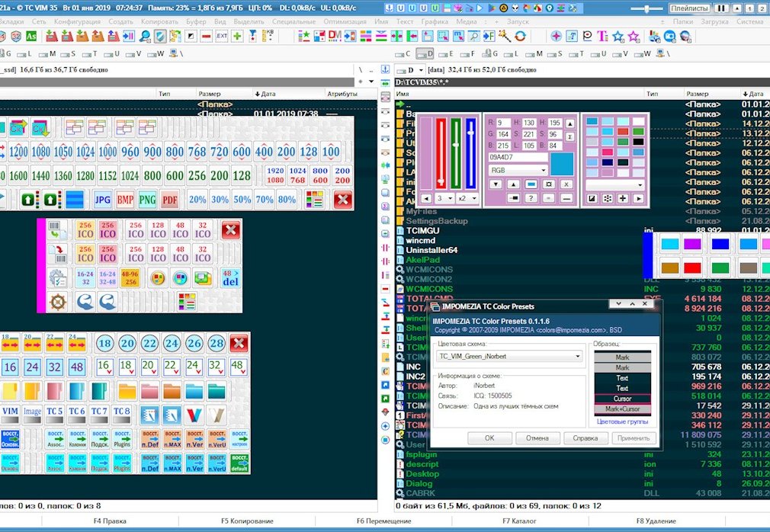Click the 1920x1080 size icon
The width and height of the screenshot is (770, 532).
275,176
